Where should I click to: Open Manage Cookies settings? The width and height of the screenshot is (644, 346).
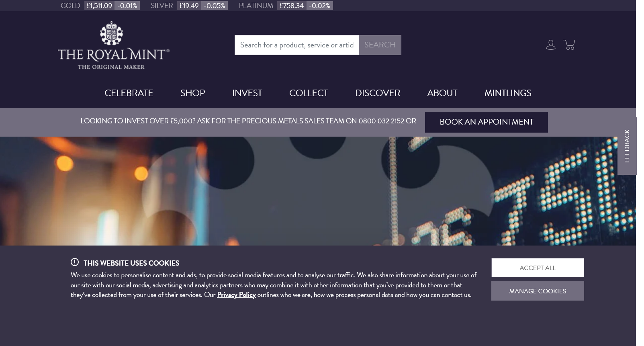(x=537, y=291)
